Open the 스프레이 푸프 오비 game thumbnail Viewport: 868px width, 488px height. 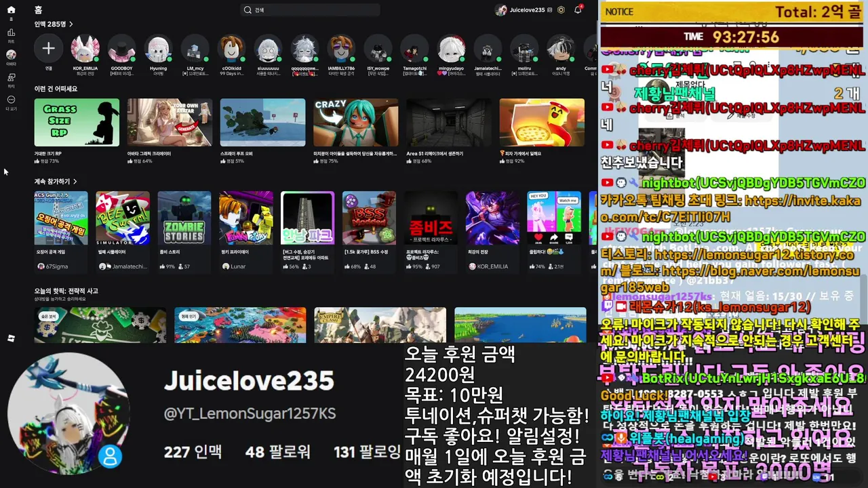click(x=263, y=123)
